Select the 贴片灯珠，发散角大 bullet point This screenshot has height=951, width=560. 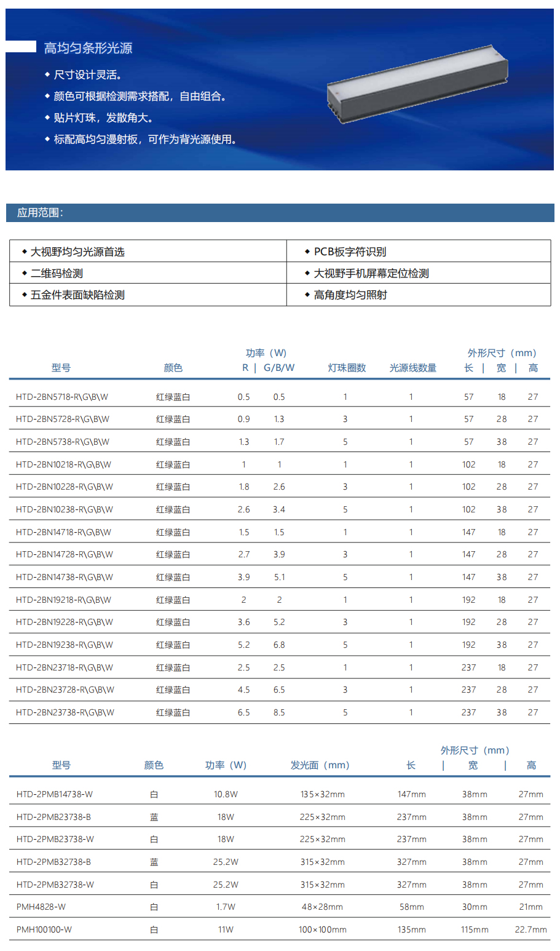pos(103,118)
